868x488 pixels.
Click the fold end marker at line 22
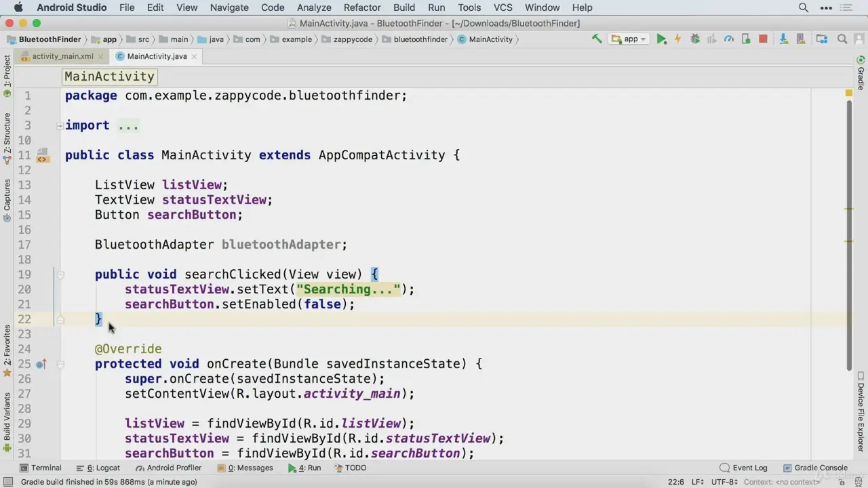click(x=60, y=319)
